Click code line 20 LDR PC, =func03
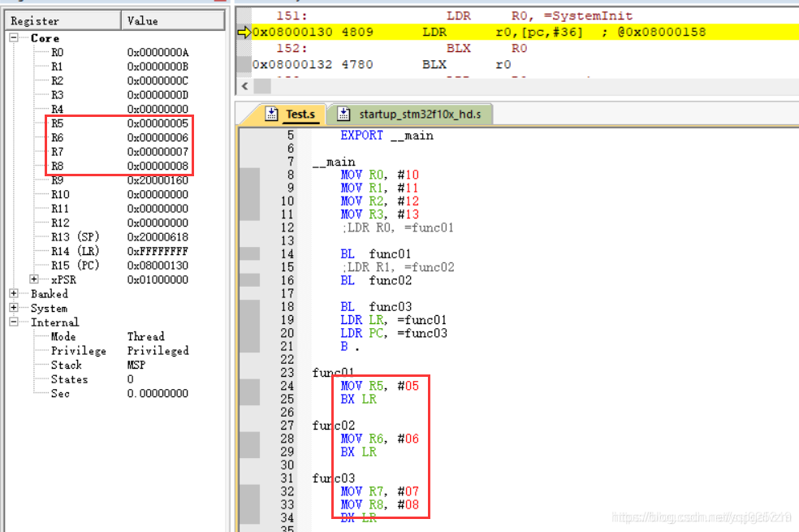Viewport: 799px width, 532px height. [x=394, y=333]
